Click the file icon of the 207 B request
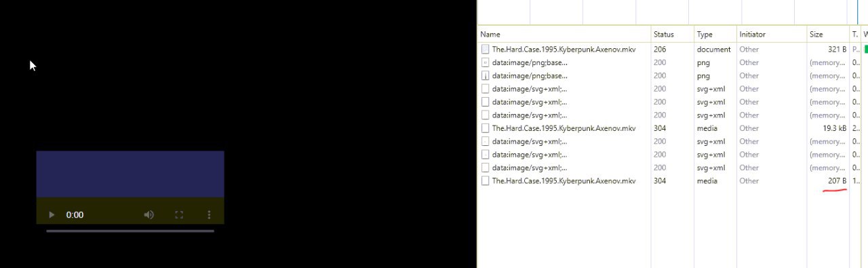 [486, 181]
